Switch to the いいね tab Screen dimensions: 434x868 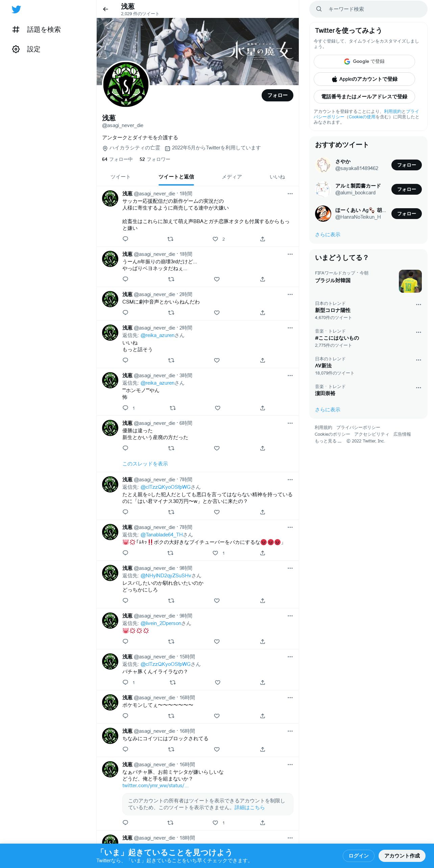coord(277,177)
